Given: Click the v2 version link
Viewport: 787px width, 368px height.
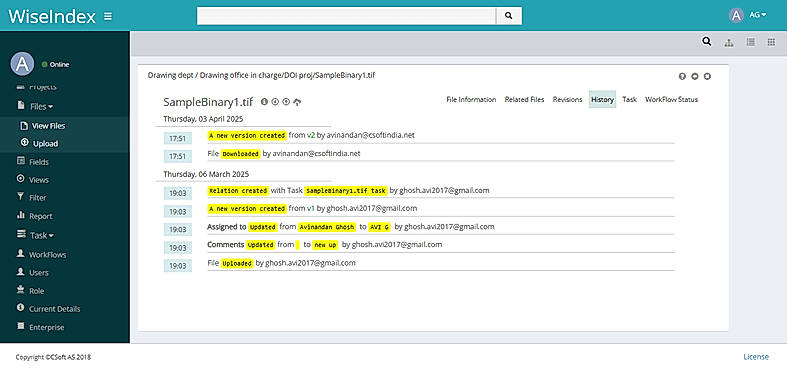Looking at the screenshot, I should 311,136.
